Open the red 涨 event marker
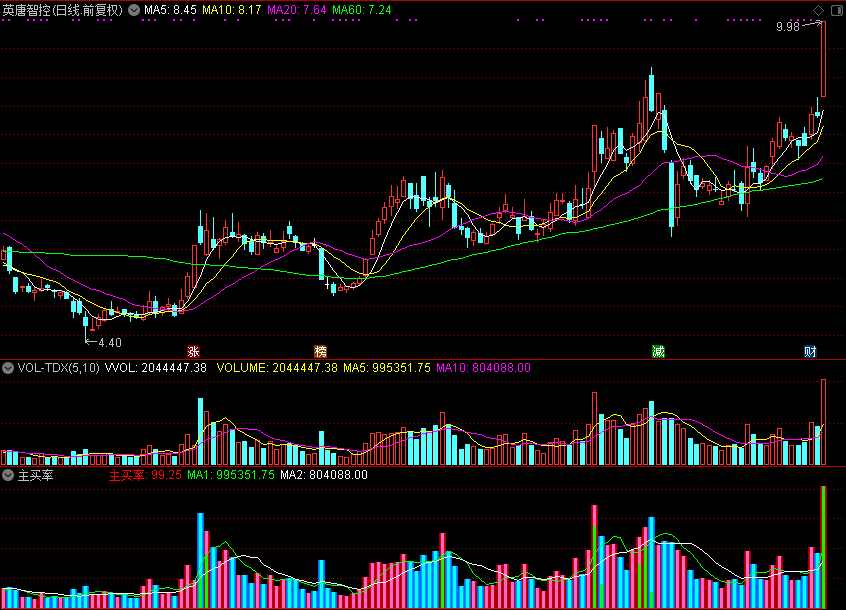The width and height of the screenshot is (846, 610). tap(193, 352)
